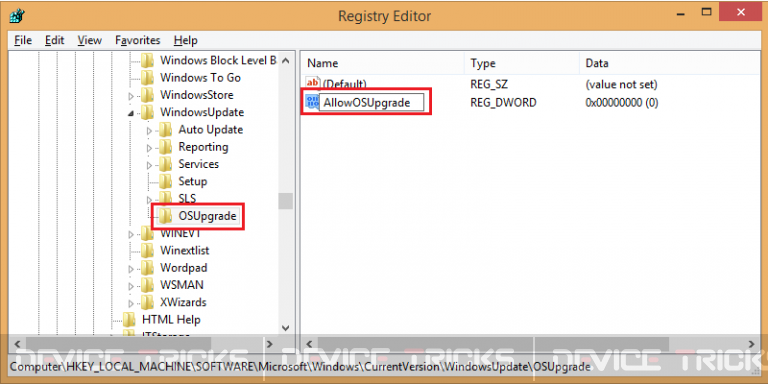Click the AllowOSUpgrade DWORD value icon
The image size is (768, 384).
click(x=312, y=102)
